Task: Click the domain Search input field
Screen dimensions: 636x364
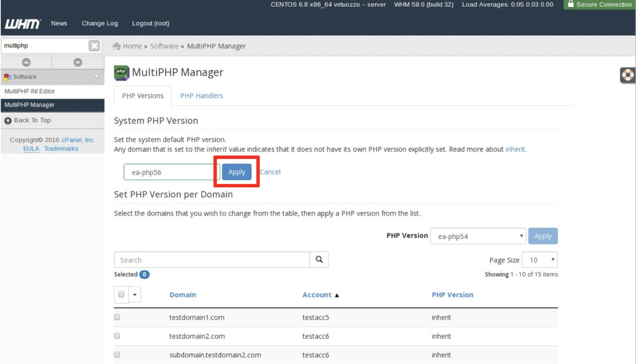Action: click(x=211, y=260)
